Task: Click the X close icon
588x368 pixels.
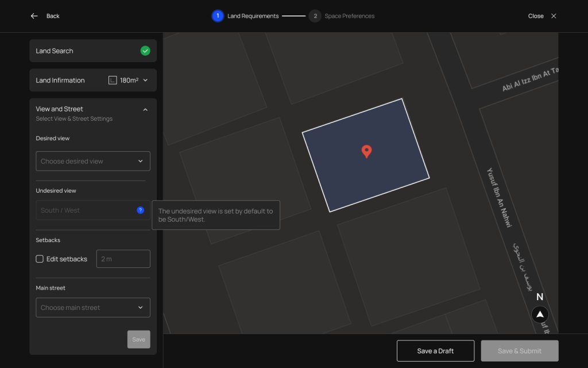Action: [x=554, y=16]
